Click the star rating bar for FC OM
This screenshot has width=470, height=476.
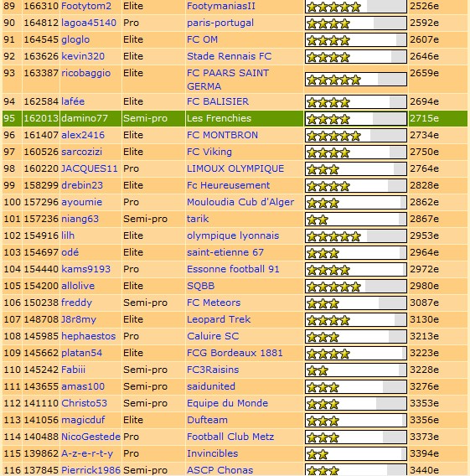(355, 39)
